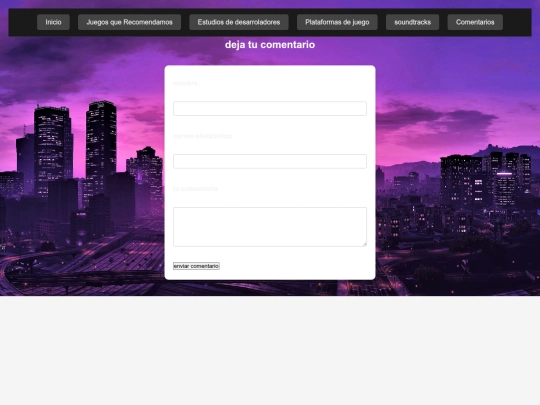This screenshot has width=540, height=405.
Task: Focus the nombre input field
Action: 270,108
